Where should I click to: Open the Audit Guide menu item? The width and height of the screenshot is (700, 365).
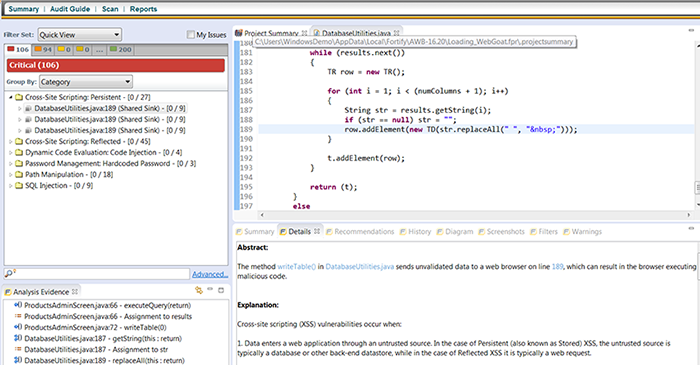(70, 9)
